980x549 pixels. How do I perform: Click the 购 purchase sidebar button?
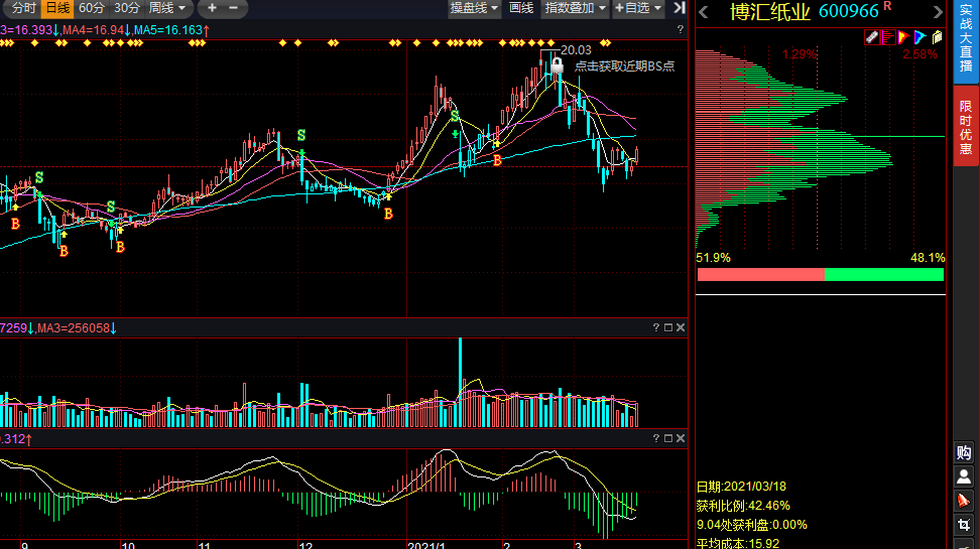964,453
